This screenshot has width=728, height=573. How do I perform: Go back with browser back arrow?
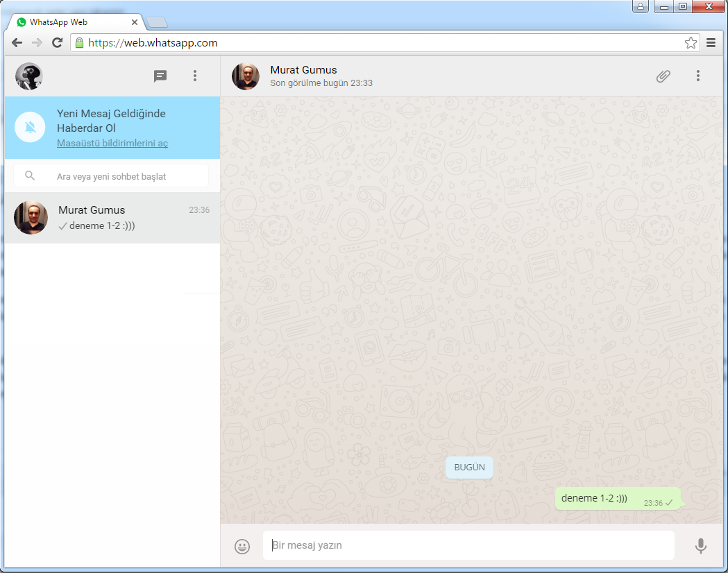point(17,43)
